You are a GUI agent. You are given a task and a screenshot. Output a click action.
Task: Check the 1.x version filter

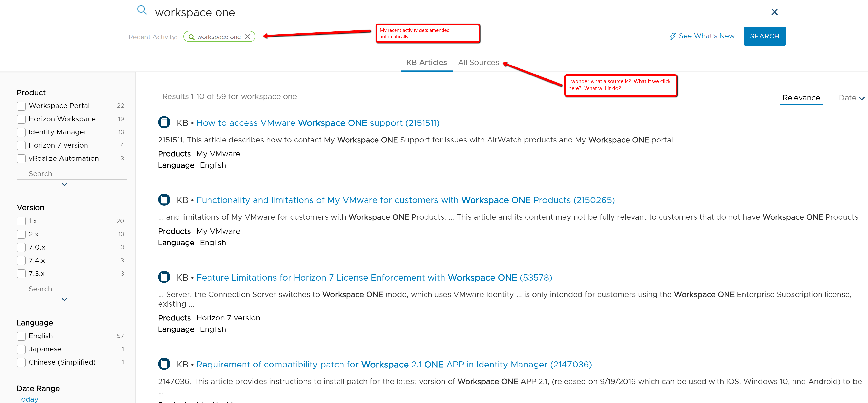click(x=21, y=221)
